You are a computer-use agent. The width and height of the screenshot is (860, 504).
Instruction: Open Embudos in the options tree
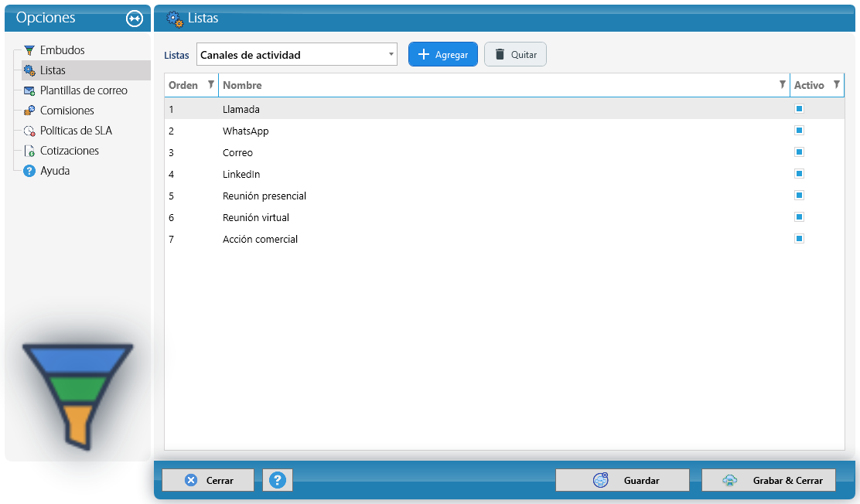(62, 50)
